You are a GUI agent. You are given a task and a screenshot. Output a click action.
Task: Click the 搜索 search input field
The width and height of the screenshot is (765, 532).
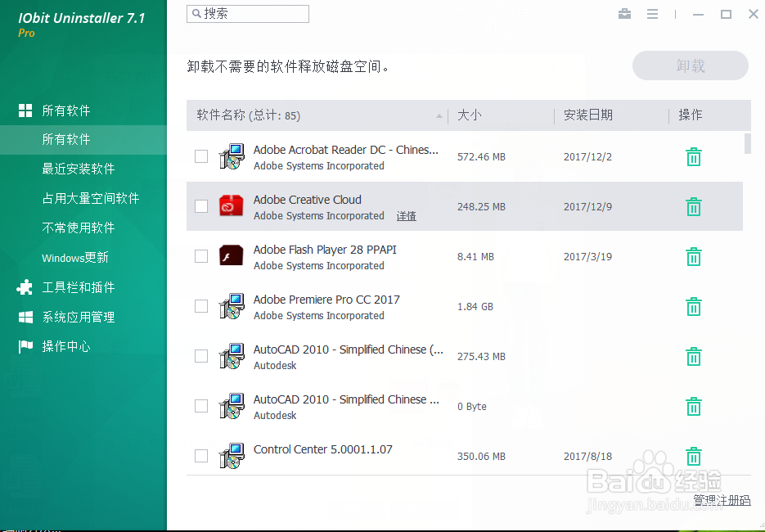[248, 14]
